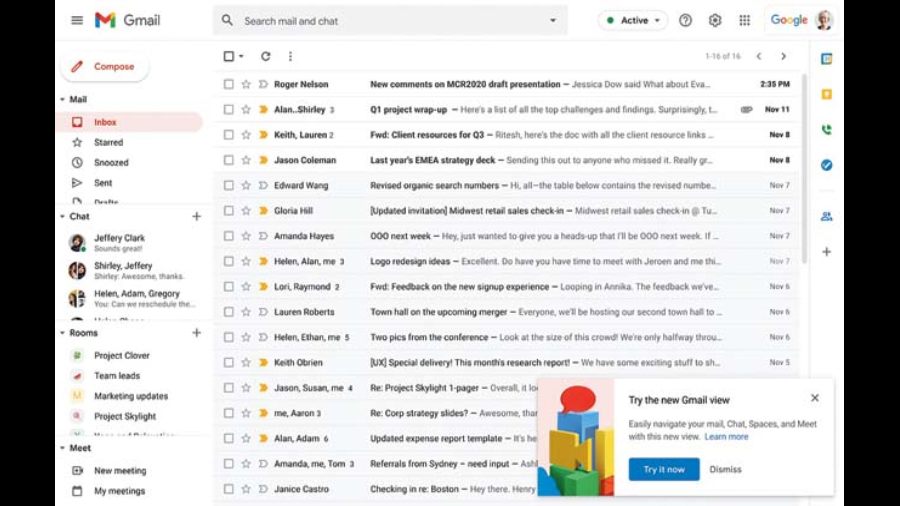
Task: Go to newer messages with left arrow
Action: [759, 56]
